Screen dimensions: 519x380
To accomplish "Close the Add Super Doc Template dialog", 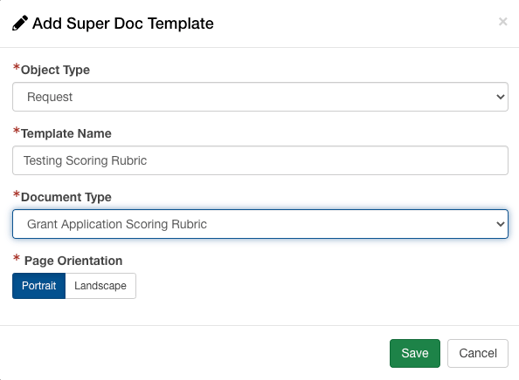I will 503,22.
